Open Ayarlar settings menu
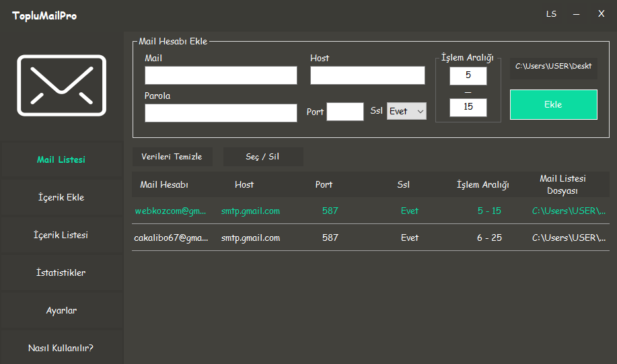 61,311
